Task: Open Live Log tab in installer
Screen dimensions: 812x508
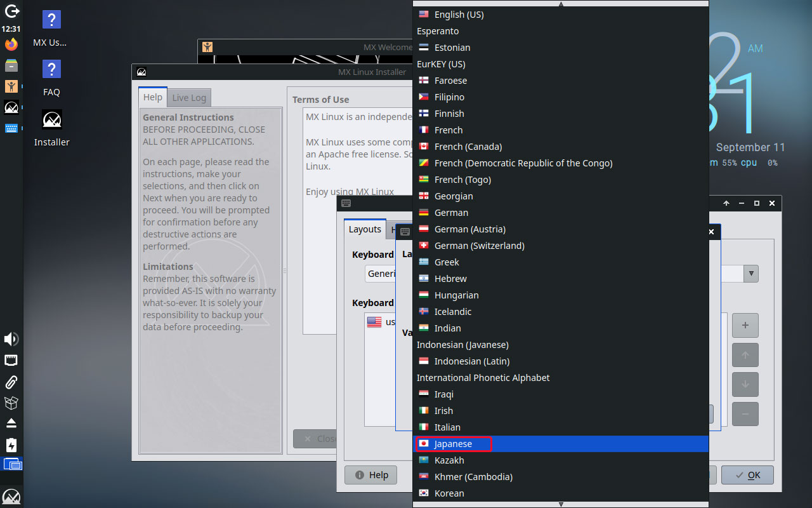Action: (189, 97)
